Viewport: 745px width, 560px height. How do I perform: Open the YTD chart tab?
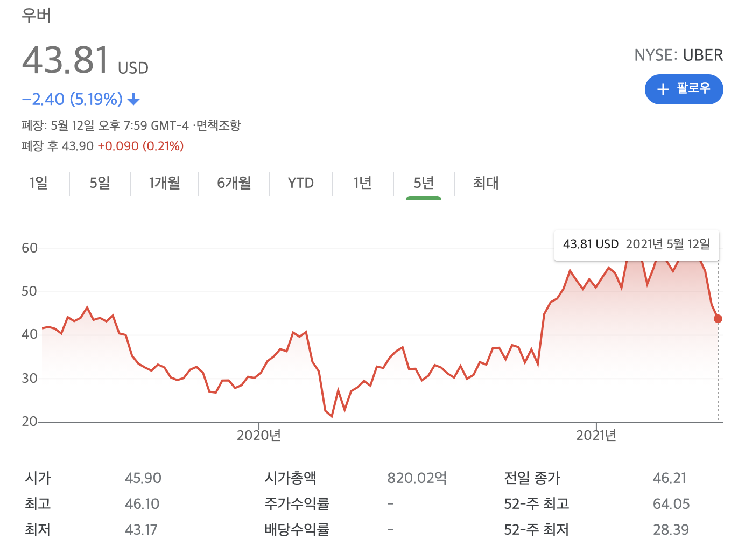(x=301, y=183)
